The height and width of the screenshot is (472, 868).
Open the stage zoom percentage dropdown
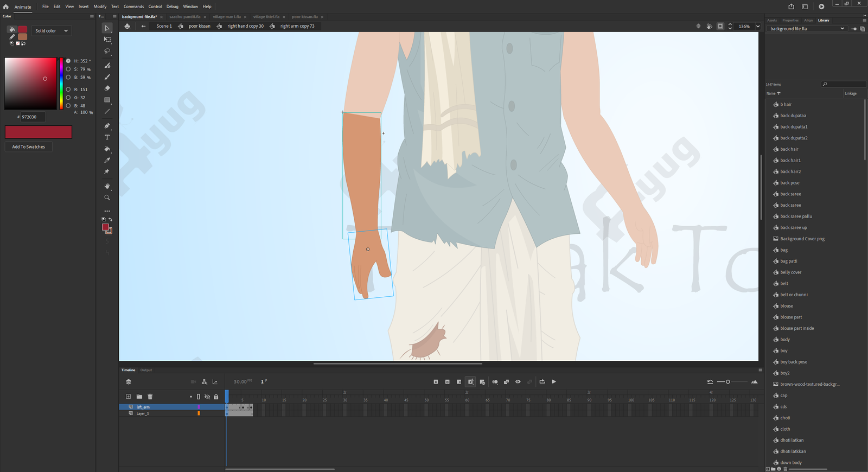(x=758, y=26)
